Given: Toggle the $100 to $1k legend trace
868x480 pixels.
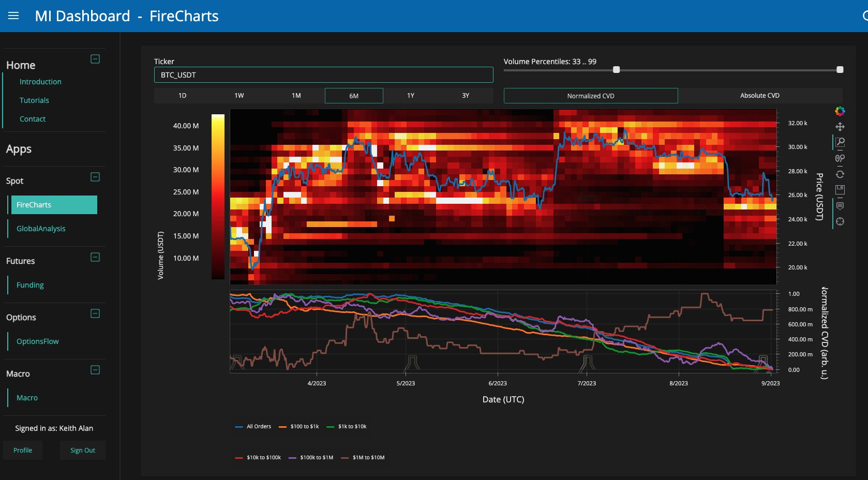Looking at the screenshot, I should (x=299, y=427).
